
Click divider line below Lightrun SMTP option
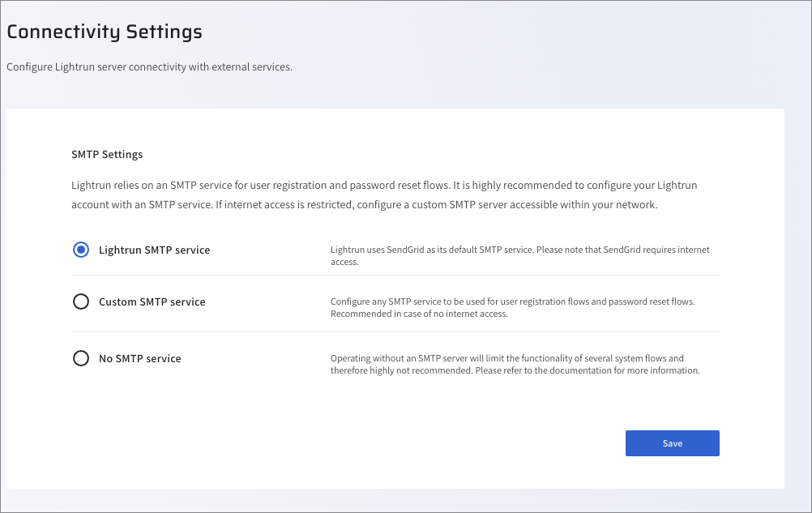pyautogui.click(x=395, y=275)
